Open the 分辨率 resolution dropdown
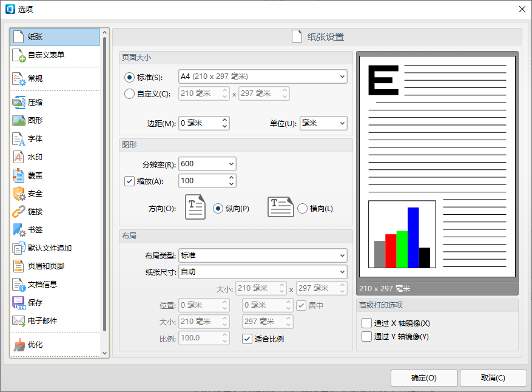 pos(229,163)
